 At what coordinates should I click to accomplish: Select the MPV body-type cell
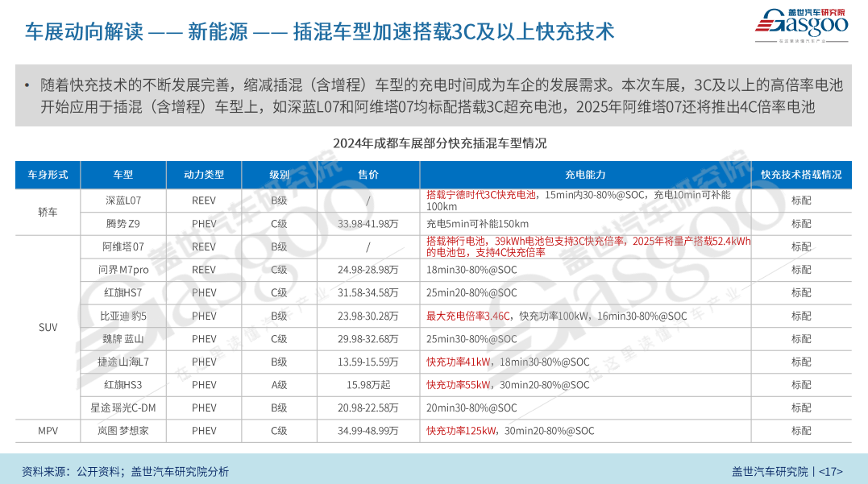tap(48, 430)
